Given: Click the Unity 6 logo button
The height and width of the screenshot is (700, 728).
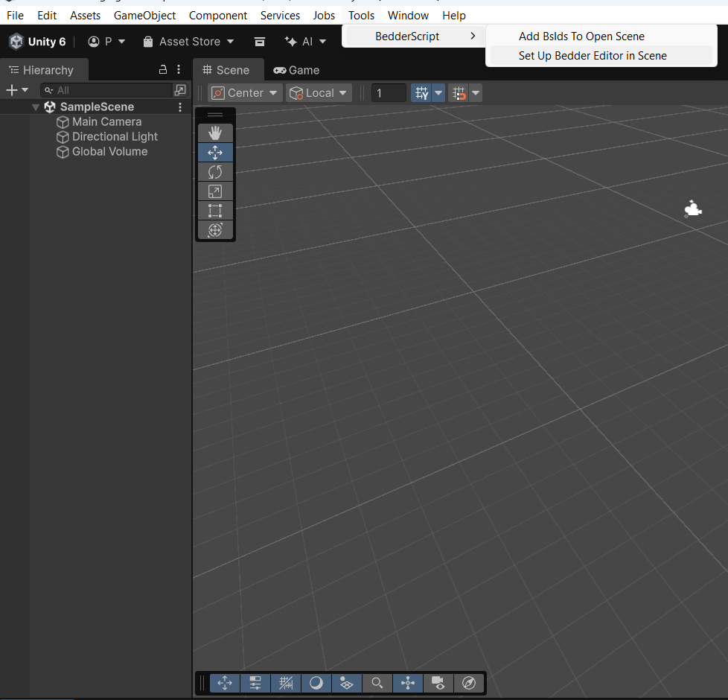Looking at the screenshot, I should click(37, 42).
